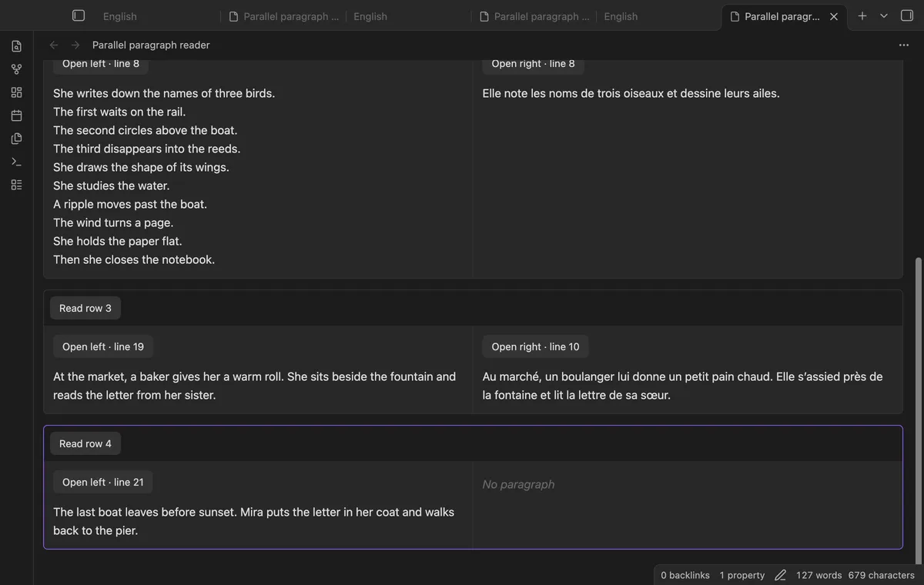Navigate forward with the right arrow
The height and width of the screenshot is (585, 924).
point(75,45)
